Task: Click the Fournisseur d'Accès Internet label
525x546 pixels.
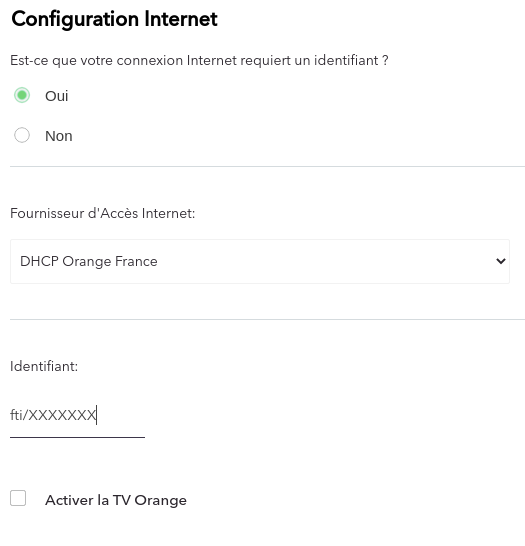Action: (103, 213)
